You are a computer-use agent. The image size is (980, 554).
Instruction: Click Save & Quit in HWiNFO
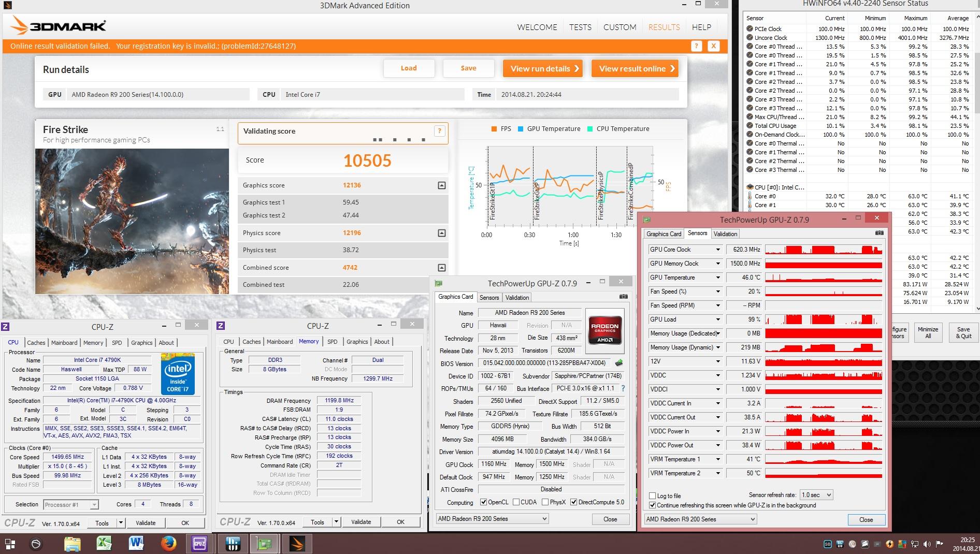[963, 332]
